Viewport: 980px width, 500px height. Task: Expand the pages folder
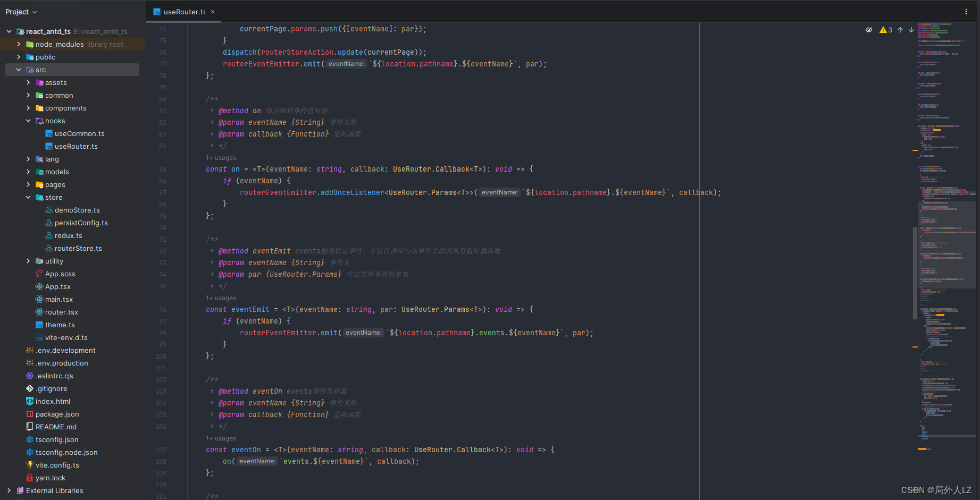pyautogui.click(x=28, y=184)
